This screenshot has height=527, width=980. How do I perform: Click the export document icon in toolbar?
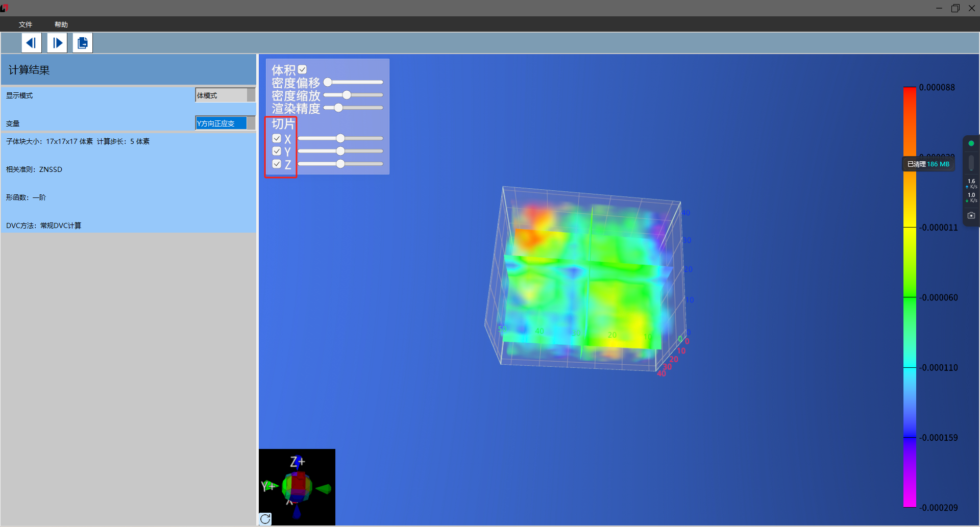82,43
